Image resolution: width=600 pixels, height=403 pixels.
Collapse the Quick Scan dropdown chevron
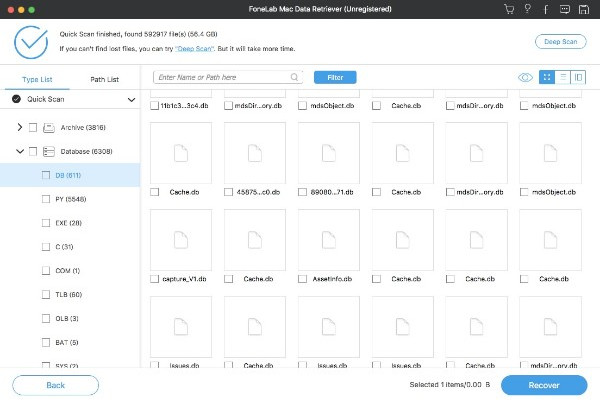pos(132,100)
